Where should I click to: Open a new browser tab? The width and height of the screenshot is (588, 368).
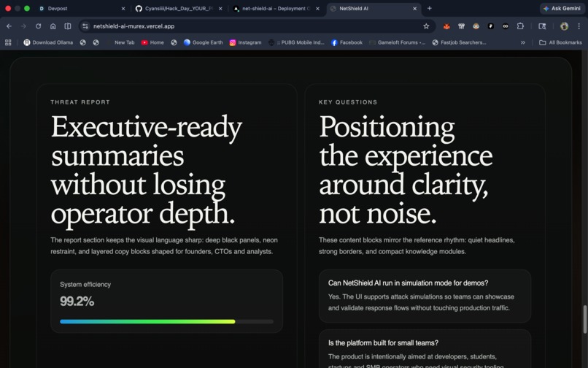coord(430,8)
